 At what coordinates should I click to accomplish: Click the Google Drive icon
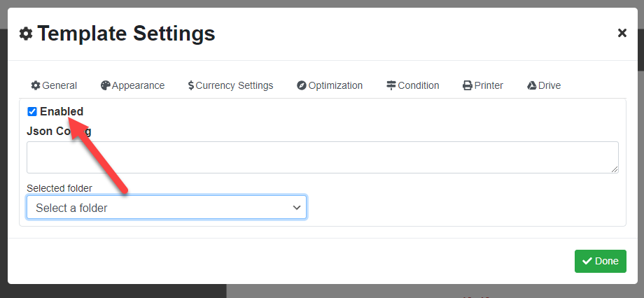tap(532, 85)
